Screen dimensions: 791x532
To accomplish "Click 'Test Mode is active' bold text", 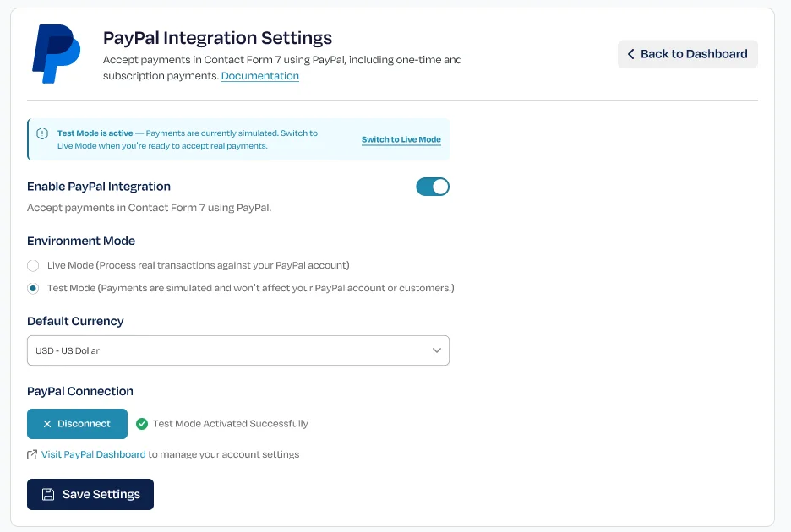I will (95, 133).
